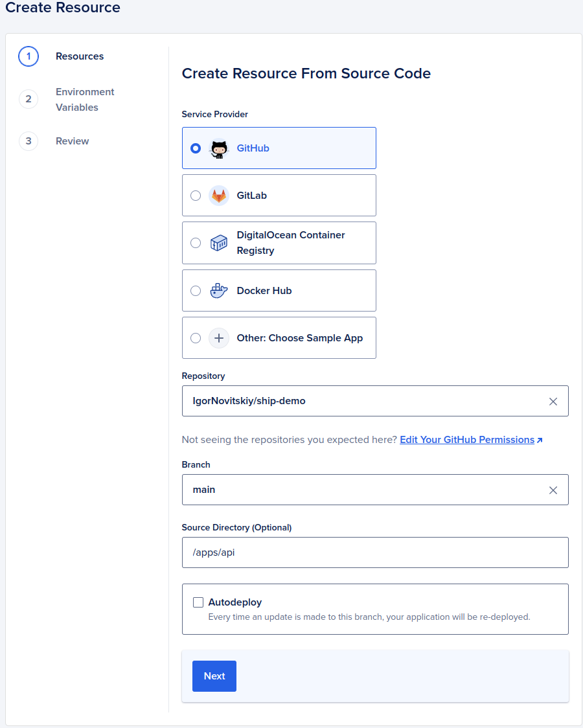Click the Next button
The width and height of the screenshot is (583, 728).
pyautogui.click(x=214, y=676)
